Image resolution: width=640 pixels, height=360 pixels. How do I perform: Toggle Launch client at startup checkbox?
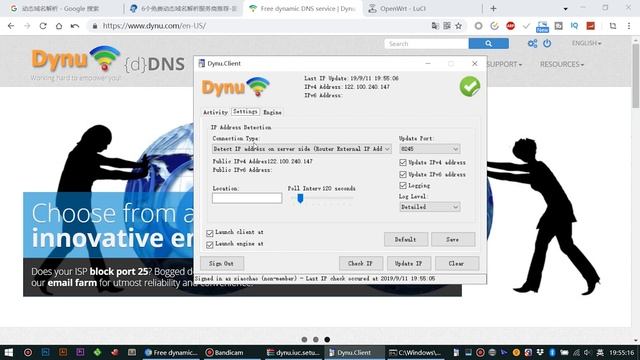pyautogui.click(x=210, y=233)
